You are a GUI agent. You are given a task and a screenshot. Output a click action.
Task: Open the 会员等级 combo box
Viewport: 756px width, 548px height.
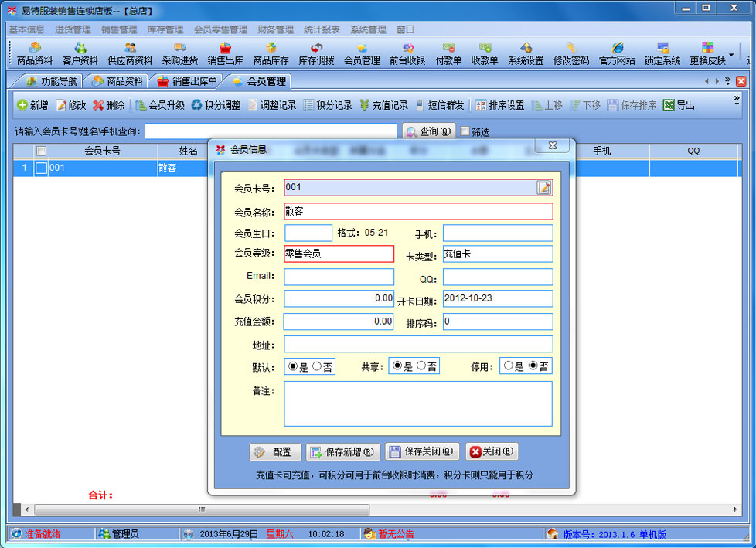pos(339,254)
